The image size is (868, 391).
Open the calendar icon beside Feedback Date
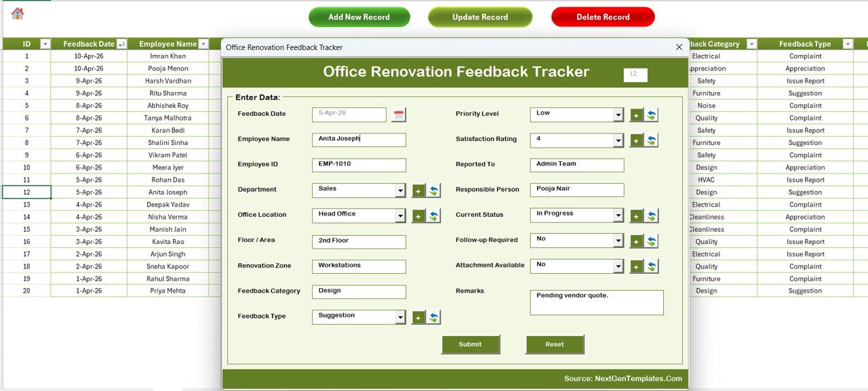tap(399, 115)
